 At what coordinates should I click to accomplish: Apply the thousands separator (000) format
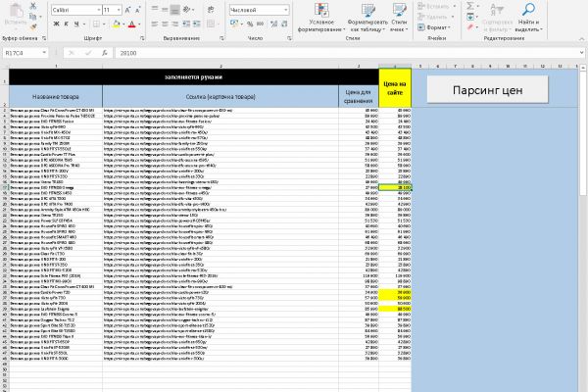coord(260,24)
